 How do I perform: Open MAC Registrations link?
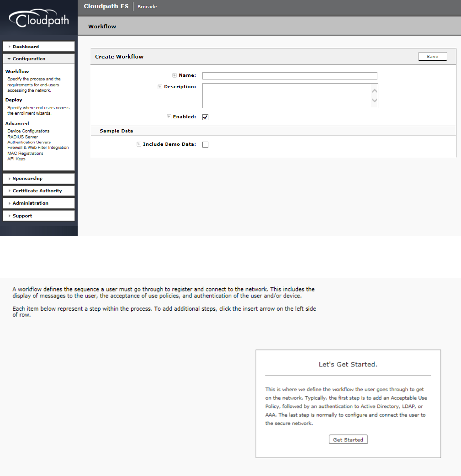pyautogui.click(x=25, y=153)
